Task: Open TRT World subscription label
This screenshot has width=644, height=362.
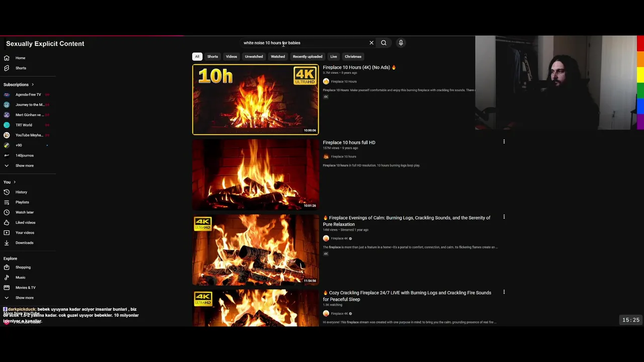Action: tap(24, 125)
